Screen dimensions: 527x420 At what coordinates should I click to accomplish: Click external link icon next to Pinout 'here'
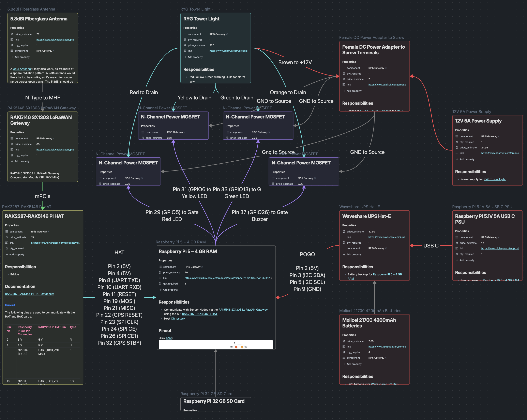tap(173, 338)
